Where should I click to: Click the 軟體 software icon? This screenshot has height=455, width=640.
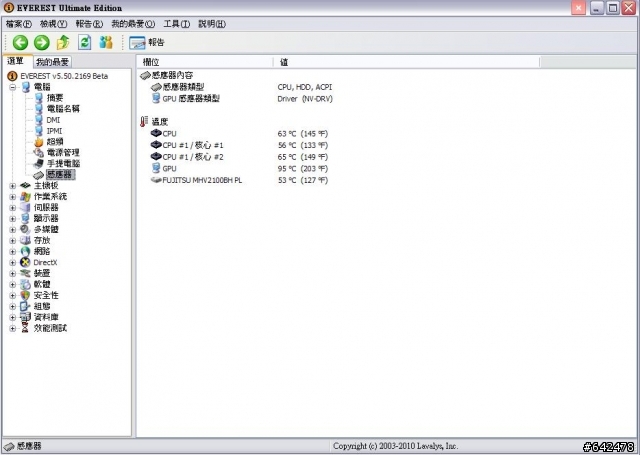25,284
